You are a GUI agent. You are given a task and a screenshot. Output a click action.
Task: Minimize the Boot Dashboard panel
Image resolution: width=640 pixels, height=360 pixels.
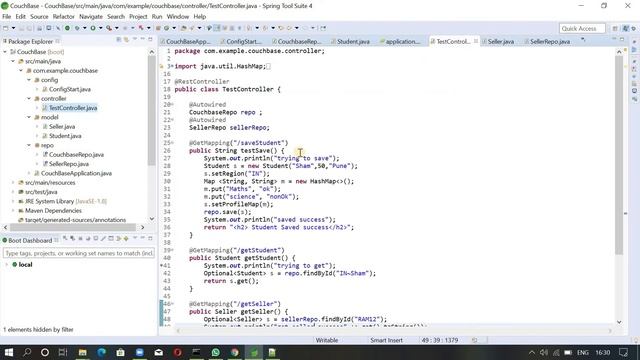coord(142,238)
